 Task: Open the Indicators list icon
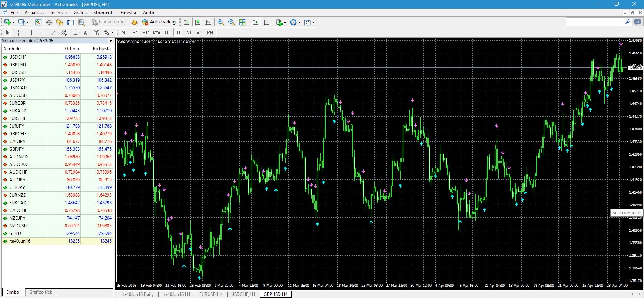coord(279,22)
